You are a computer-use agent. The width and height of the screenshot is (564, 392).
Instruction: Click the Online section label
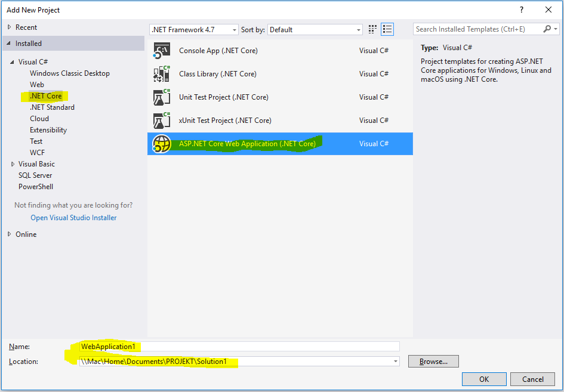click(x=26, y=234)
